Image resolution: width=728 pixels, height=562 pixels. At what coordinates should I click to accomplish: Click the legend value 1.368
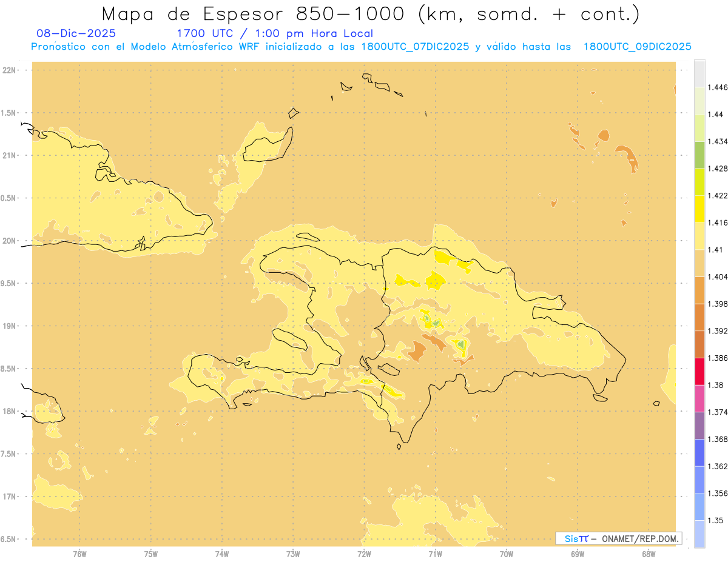tap(718, 439)
